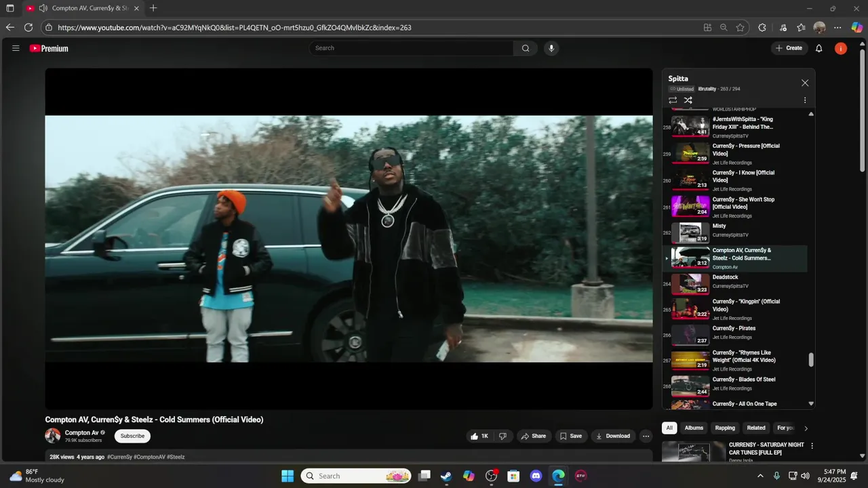The image size is (868, 488).
Task: Open browser extensions puzzle icon
Action: tap(762, 28)
